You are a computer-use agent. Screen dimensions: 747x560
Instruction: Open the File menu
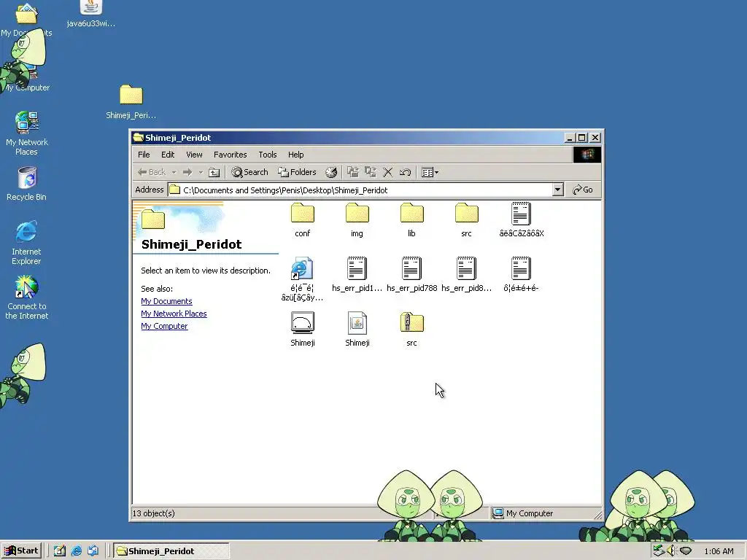click(144, 155)
